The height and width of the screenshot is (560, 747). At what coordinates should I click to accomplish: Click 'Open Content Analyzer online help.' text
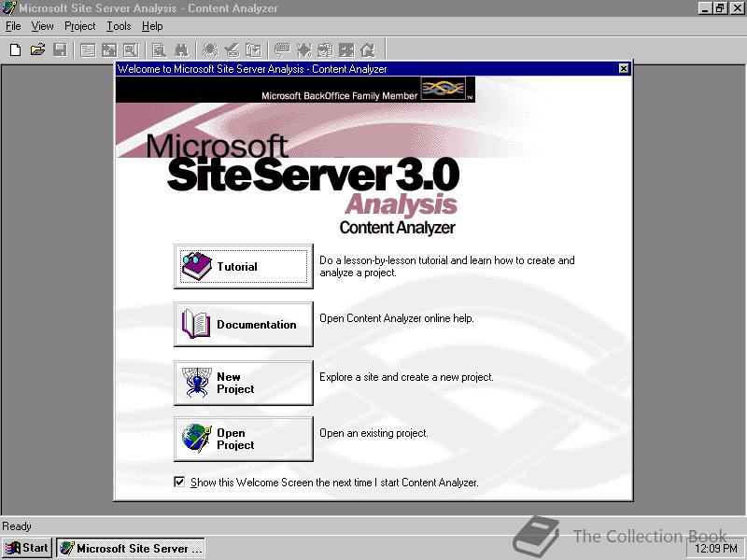pyautogui.click(x=396, y=318)
